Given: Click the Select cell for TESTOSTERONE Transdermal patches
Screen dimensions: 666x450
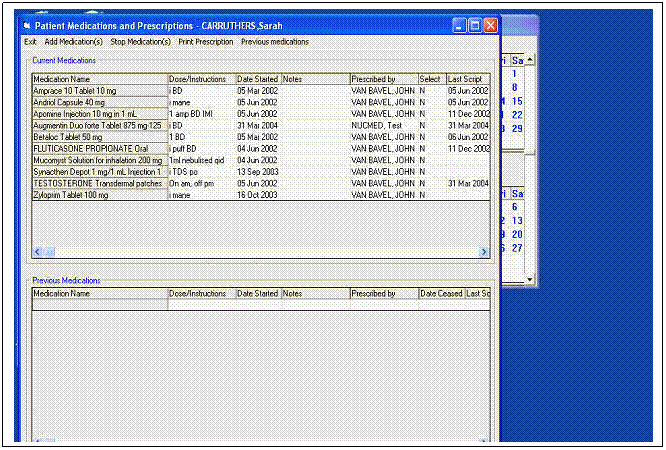Looking at the screenshot, I should 431,183.
